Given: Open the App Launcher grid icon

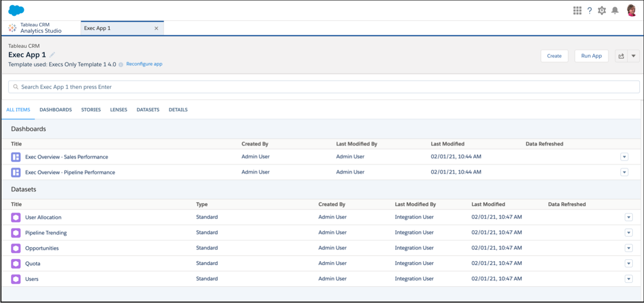Looking at the screenshot, I should (x=577, y=10).
